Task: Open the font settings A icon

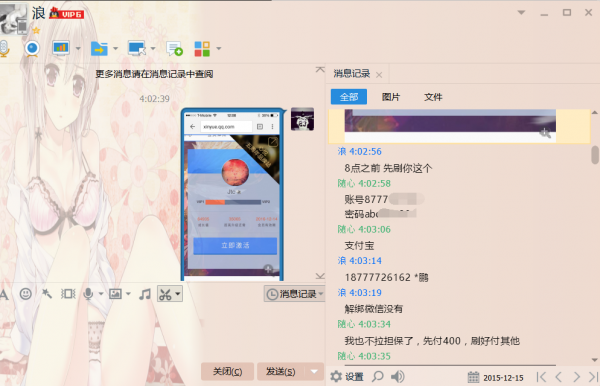Action: [3, 294]
